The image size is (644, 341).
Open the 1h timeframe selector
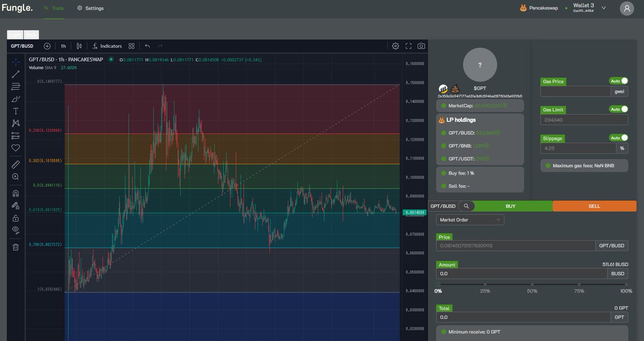tap(63, 46)
